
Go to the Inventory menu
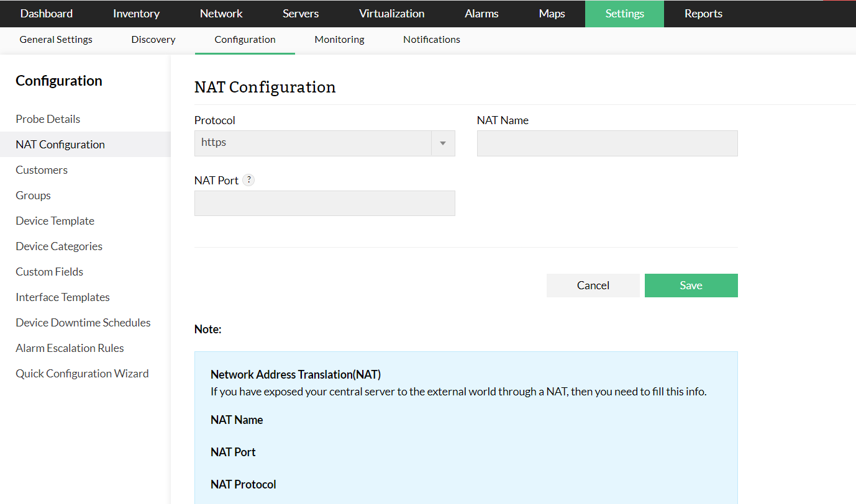[x=136, y=14]
